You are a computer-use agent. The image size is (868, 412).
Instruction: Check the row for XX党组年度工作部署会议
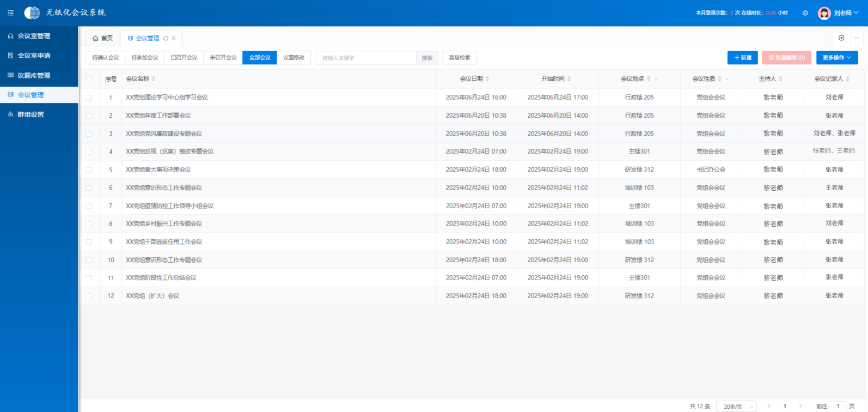tap(89, 116)
